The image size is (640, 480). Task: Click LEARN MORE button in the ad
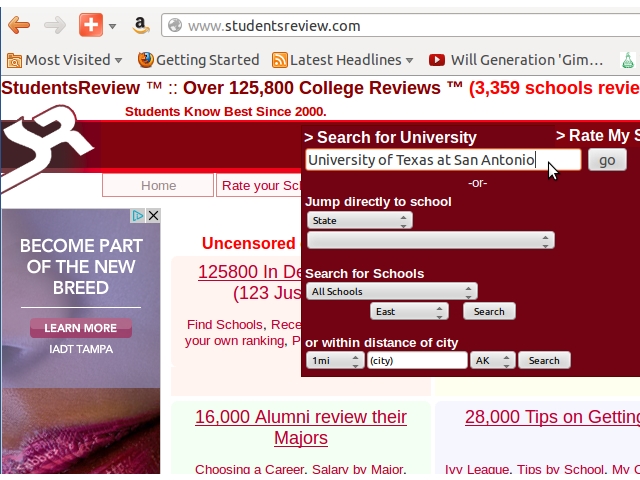point(80,328)
